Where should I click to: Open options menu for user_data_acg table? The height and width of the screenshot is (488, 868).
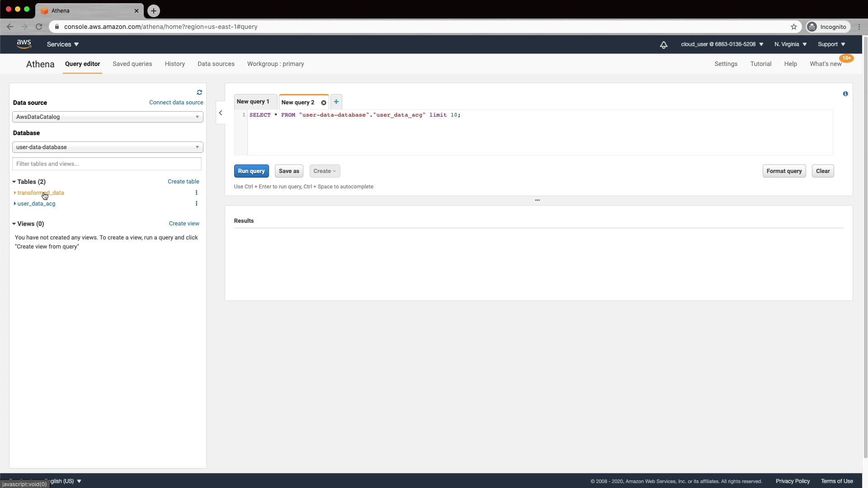click(x=196, y=203)
